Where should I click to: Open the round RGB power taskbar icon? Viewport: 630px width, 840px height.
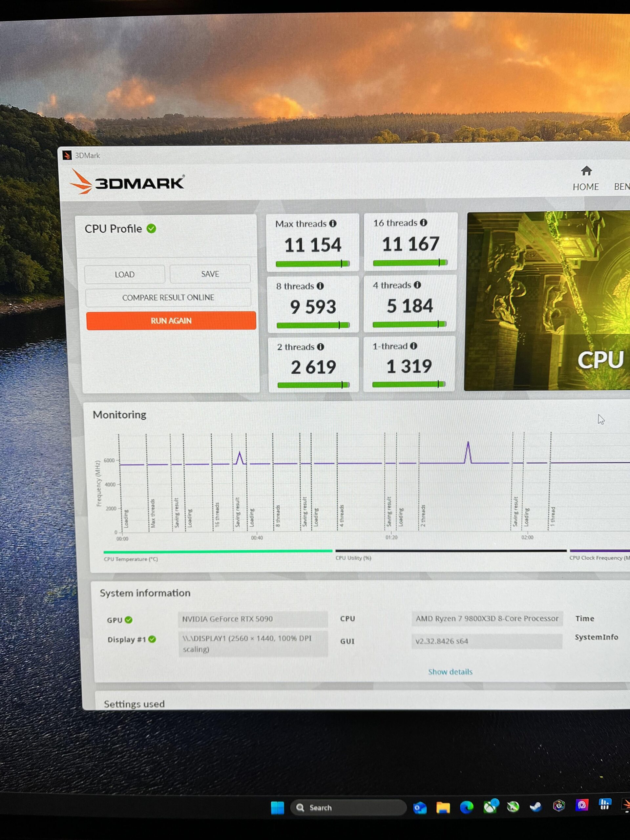coord(558,806)
